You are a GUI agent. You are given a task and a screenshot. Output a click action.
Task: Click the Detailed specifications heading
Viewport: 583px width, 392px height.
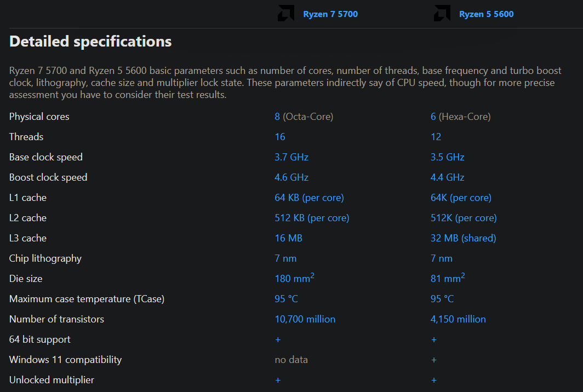[x=90, y=41]
